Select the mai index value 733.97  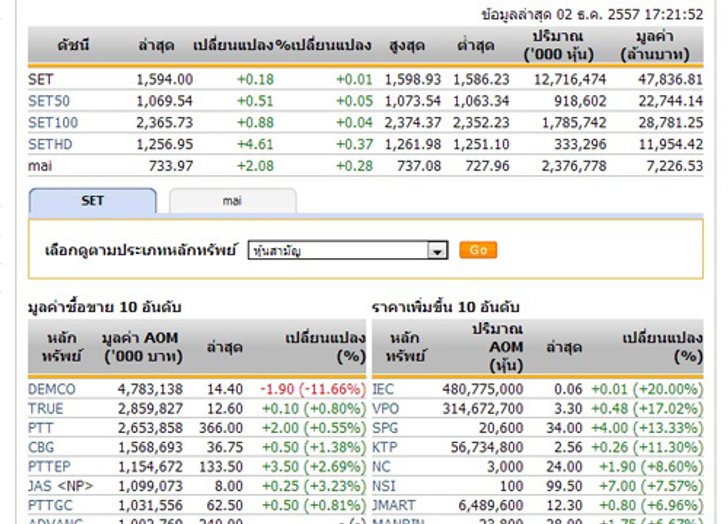tap(171, 166)
